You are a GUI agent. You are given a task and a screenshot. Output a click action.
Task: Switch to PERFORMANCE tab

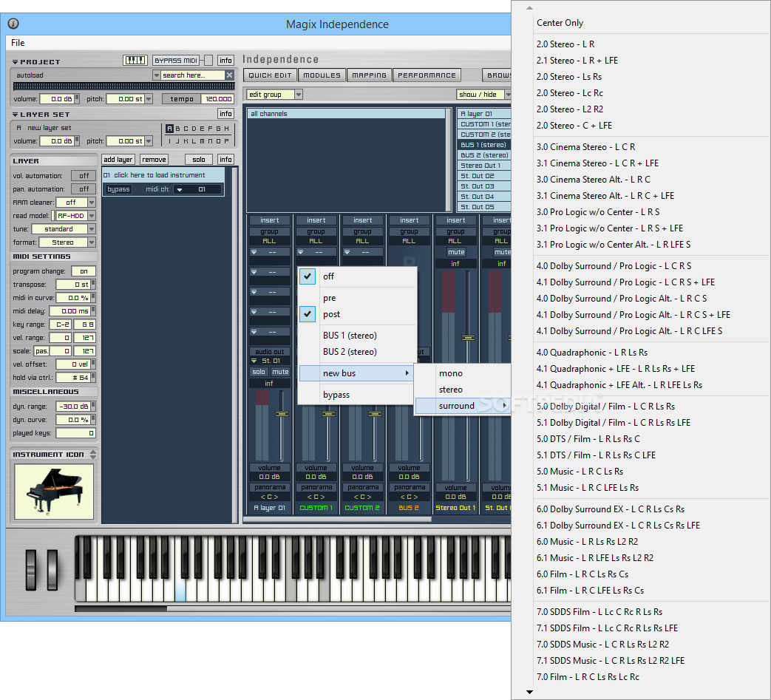click(x=427, y=75)
